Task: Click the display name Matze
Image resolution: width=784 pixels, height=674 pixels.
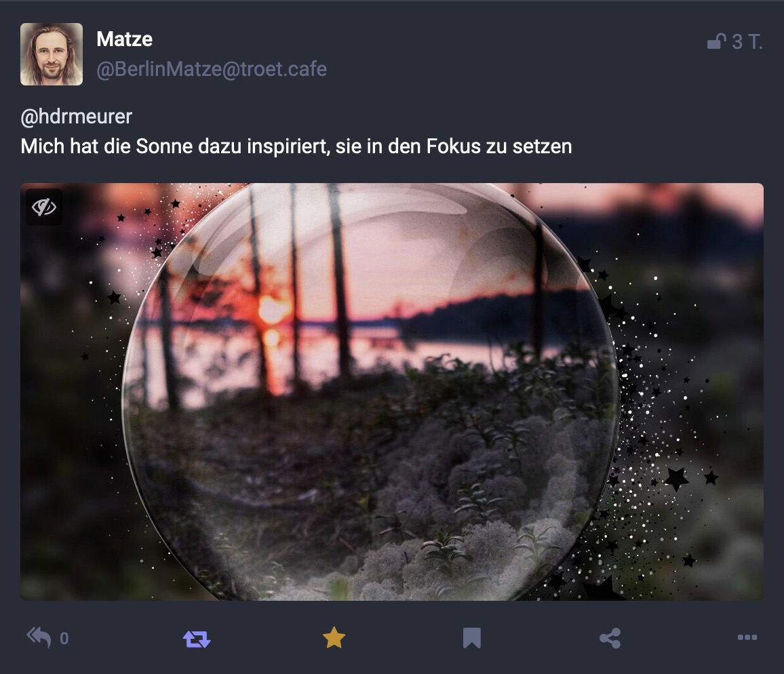Action: tap(125, 39)
